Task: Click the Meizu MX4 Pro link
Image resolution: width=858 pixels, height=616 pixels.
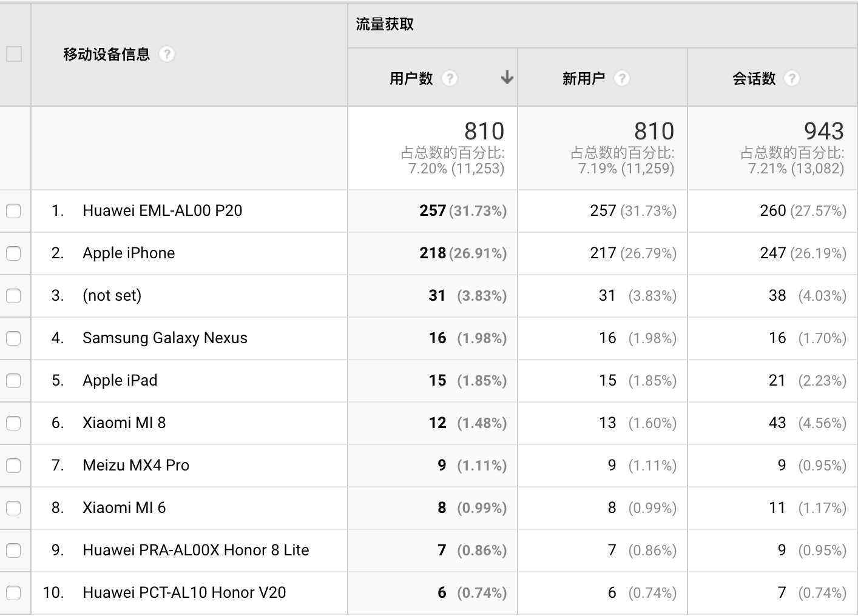Action: pos(136,466)
